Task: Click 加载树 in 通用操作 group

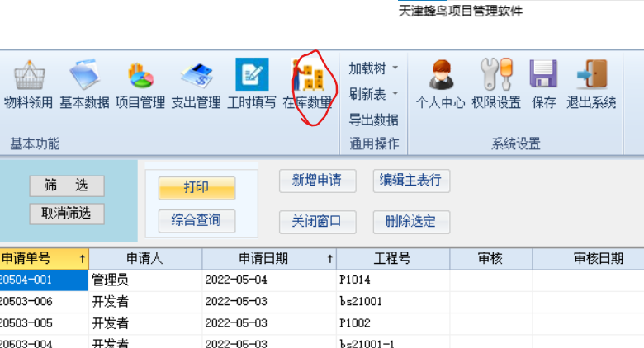Action: tap(367, 68)
